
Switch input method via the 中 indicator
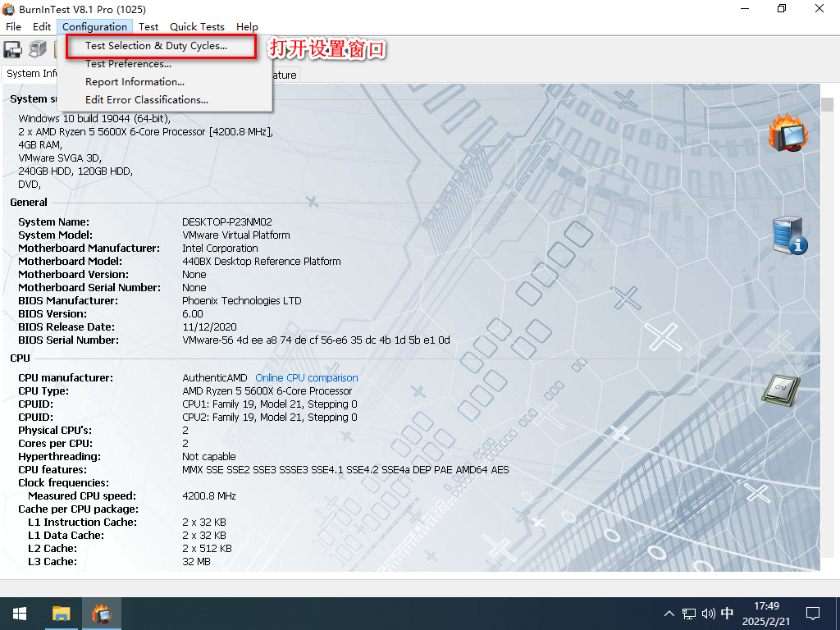[725, 613]
